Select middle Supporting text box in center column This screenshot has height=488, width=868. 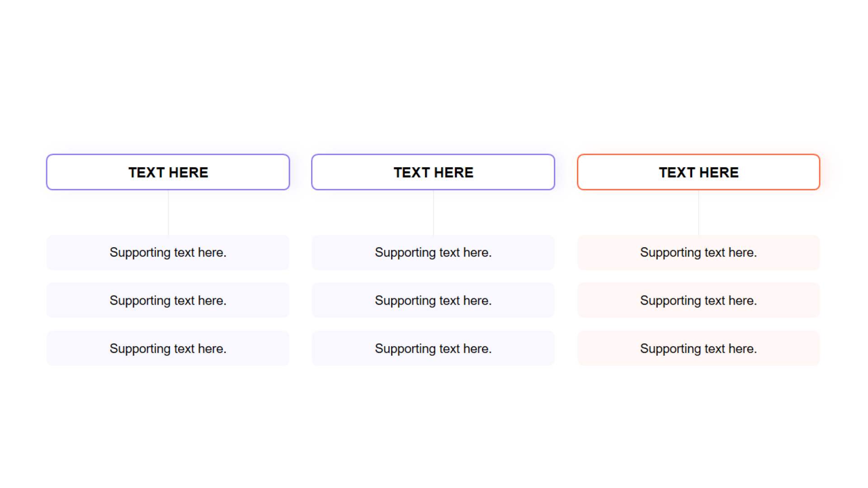[x=433, y=300]
